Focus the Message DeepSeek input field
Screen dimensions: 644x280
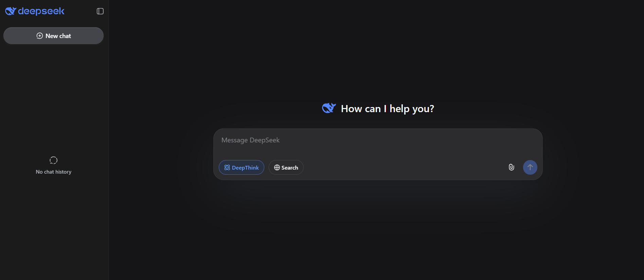377,146
